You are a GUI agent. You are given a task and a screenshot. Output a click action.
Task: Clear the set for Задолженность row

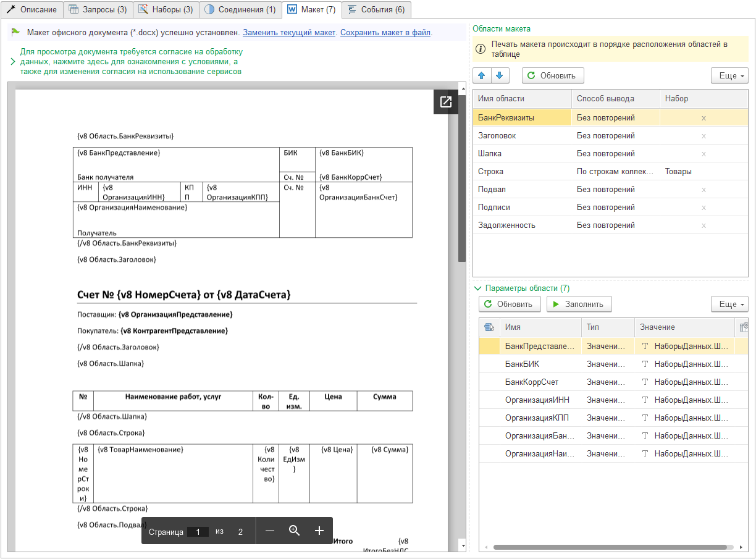(703, 225)
